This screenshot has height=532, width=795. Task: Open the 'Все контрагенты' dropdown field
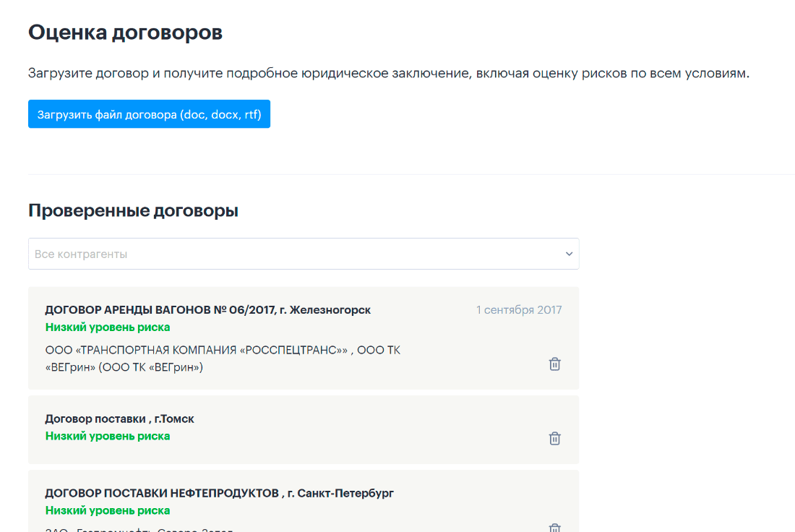(289, 254)
